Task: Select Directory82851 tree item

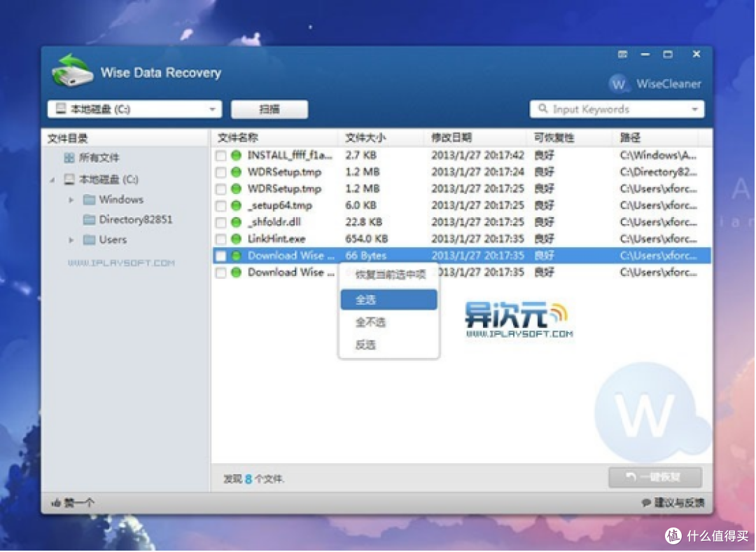Action: pos(136,219)
